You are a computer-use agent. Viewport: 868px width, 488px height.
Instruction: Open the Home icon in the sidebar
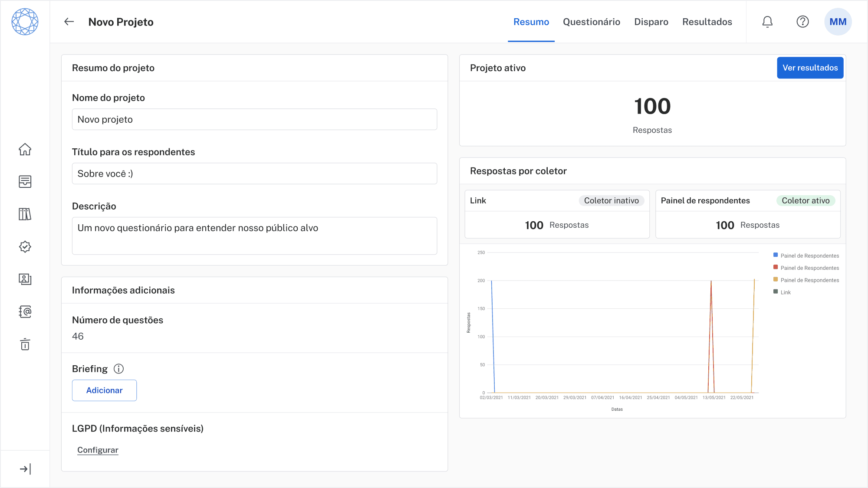tap(25, 149)
